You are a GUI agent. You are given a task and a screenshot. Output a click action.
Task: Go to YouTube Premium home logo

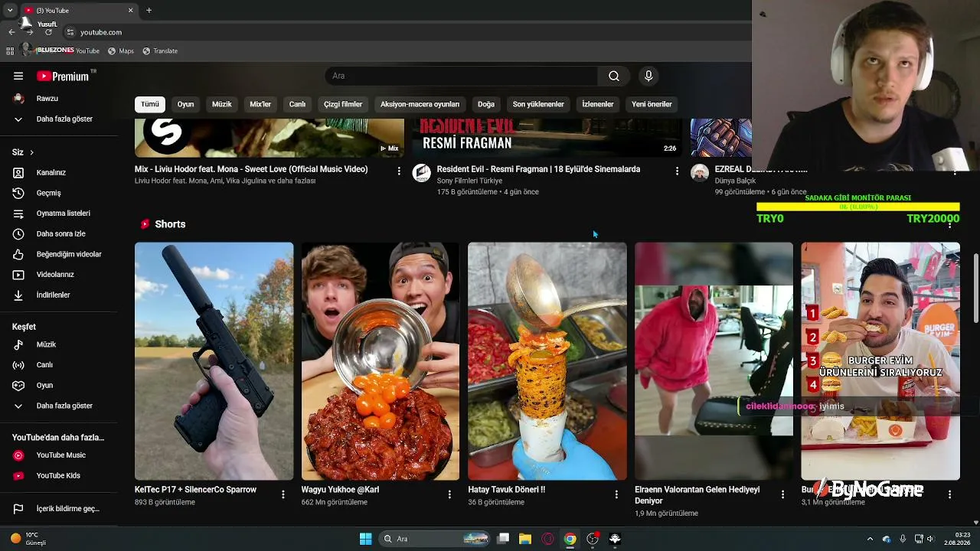click(64, 76)
